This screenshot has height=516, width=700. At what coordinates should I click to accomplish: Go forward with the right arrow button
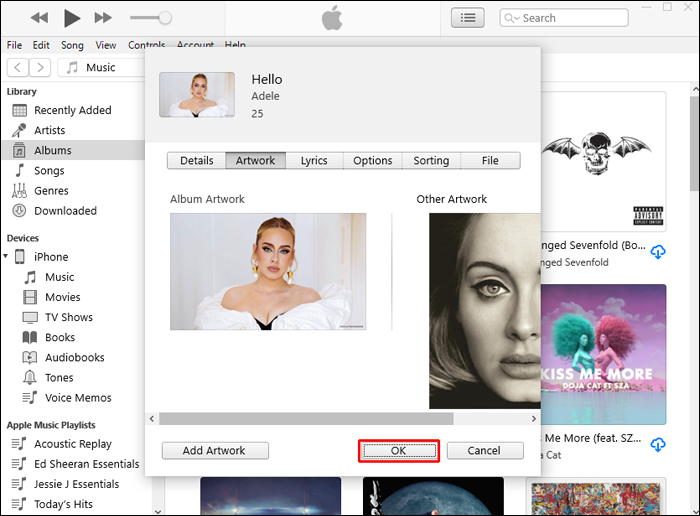tap(40, 67)
